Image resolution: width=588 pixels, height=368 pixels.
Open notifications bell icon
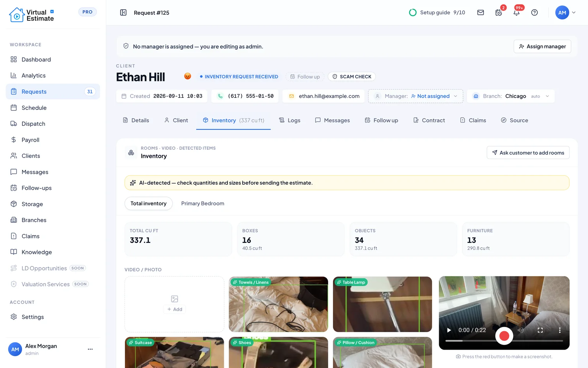517,13
